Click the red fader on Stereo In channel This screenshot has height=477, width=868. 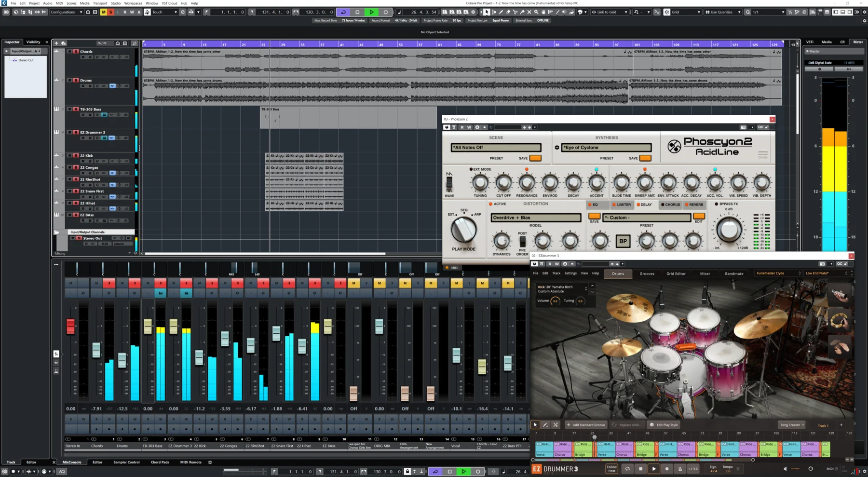pyautogui.click(x=70, y=326)
